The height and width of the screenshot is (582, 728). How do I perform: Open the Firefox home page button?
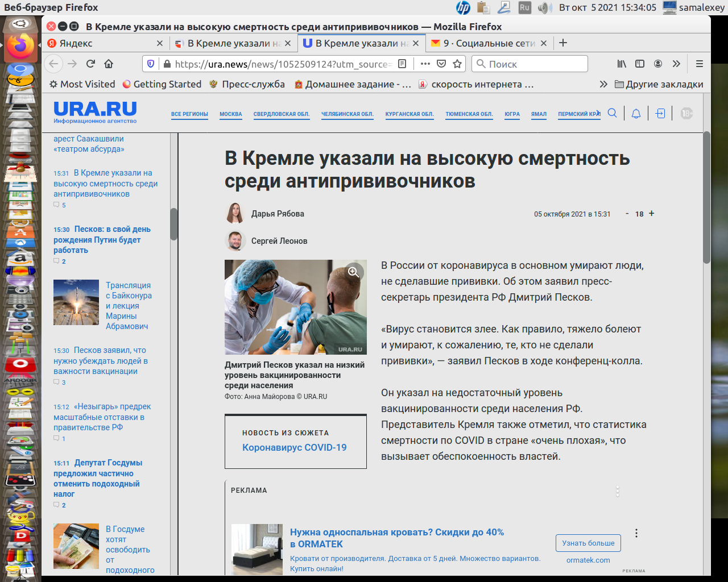(109, 64)
